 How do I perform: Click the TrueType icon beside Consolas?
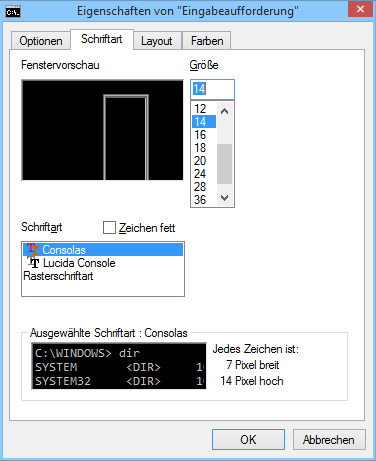[x=33, y=249]
